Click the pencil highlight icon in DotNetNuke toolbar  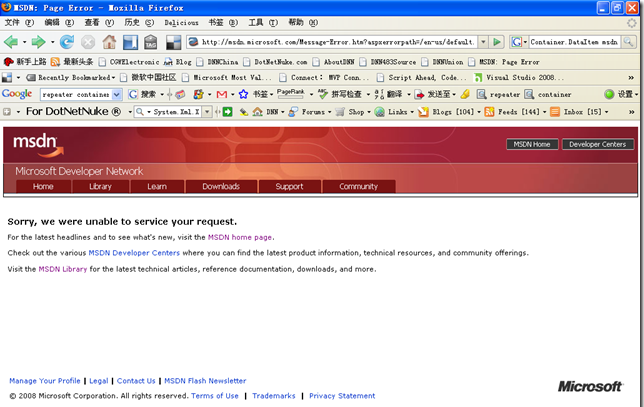pos(244,112)
